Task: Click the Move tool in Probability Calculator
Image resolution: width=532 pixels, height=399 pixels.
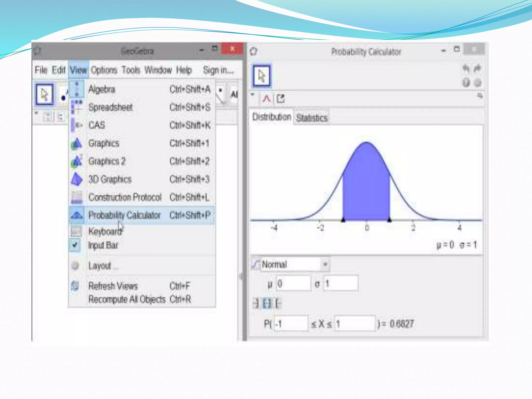Action: (261, 76)
